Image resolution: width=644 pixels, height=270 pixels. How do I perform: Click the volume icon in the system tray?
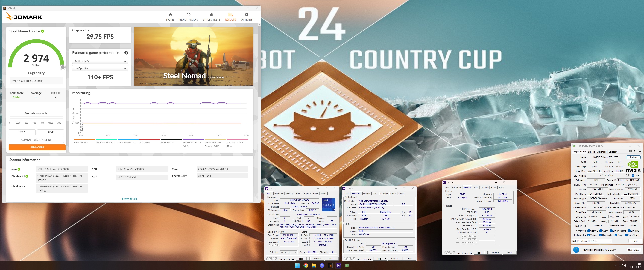pos(626,265)
